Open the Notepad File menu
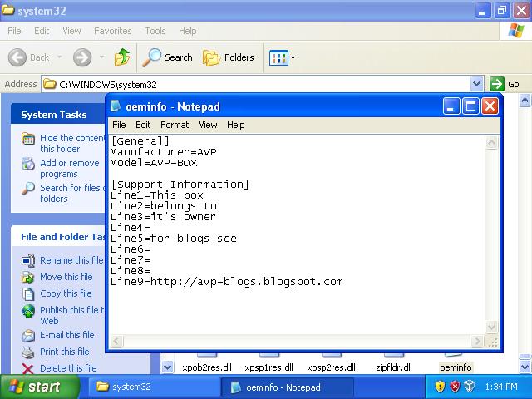Screen dimensions: 532x399 [x=119, y=125]
